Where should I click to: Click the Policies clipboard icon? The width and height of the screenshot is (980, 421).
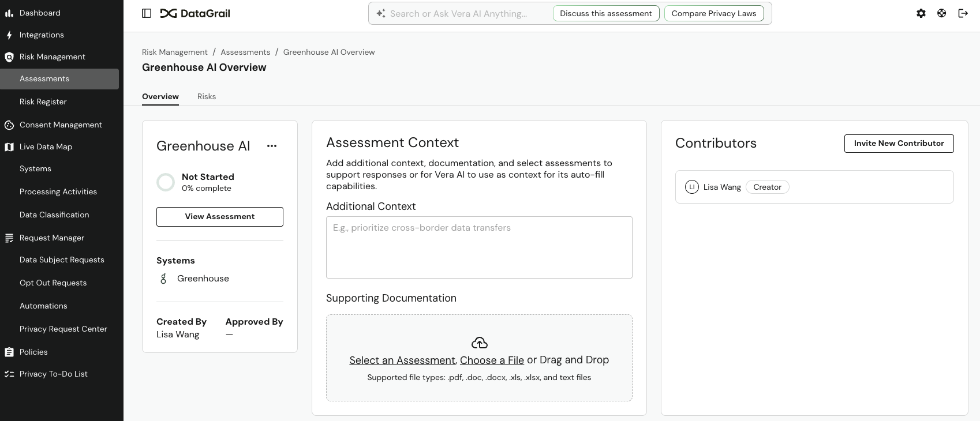9,352
